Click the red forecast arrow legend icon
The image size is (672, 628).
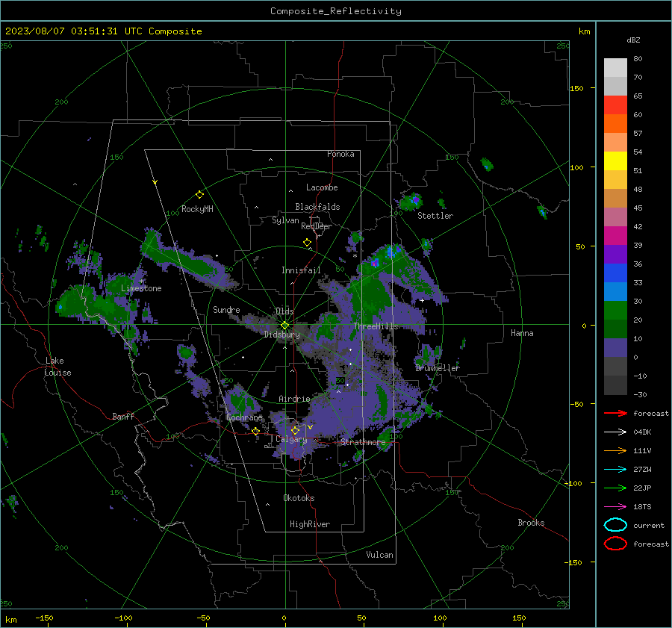615,413
